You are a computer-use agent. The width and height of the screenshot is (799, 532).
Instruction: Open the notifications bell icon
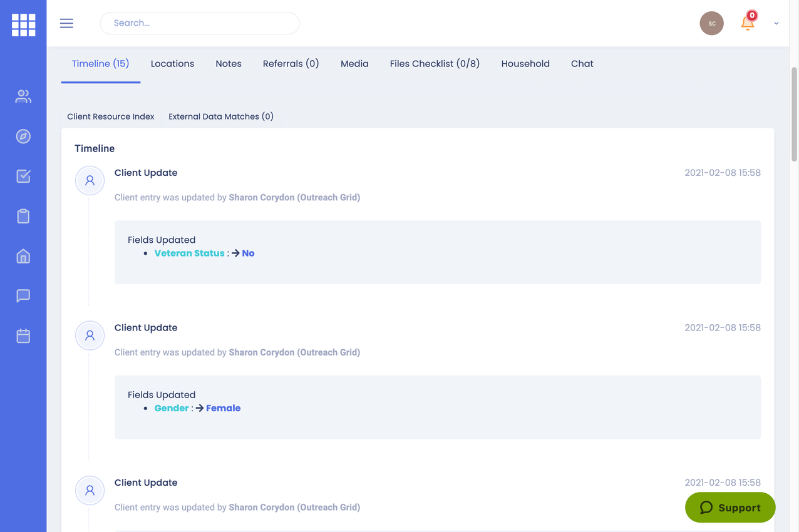click(747, 23)
